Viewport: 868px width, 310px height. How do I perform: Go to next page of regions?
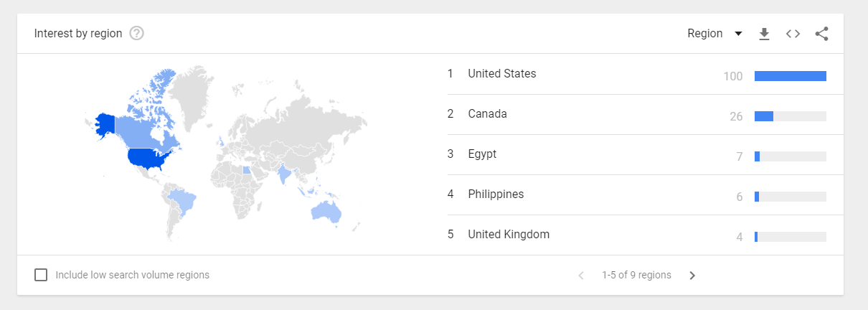692,275
